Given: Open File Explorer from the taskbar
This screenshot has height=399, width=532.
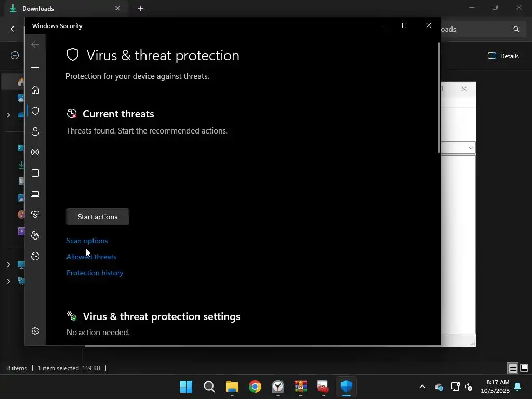Looking at the screenshot, I should (x=232, y=387).
